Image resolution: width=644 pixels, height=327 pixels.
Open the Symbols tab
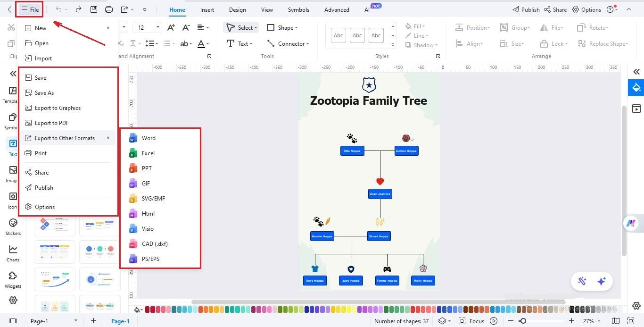[x=298, y=9]
